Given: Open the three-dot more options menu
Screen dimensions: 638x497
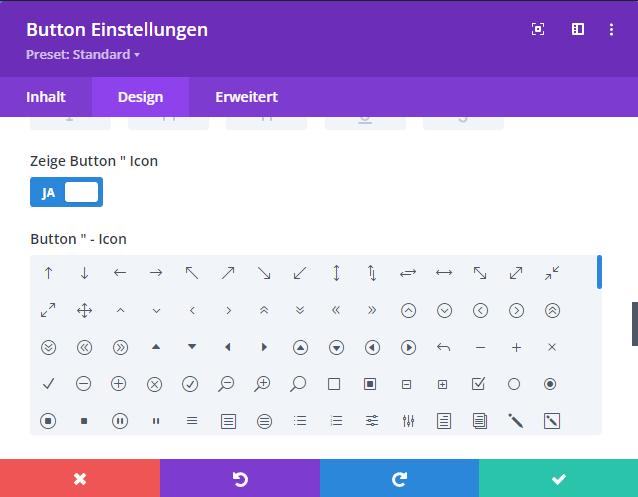Looking at the screenshot, I should 611,30.
